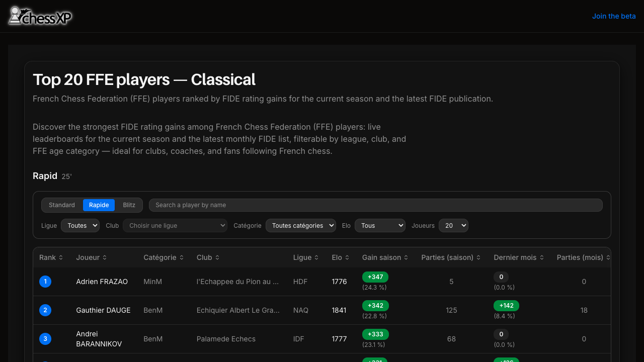Viewport: 644px width, 362px height.
Task: Sort by Dernier mois column header
Action: 519,257
